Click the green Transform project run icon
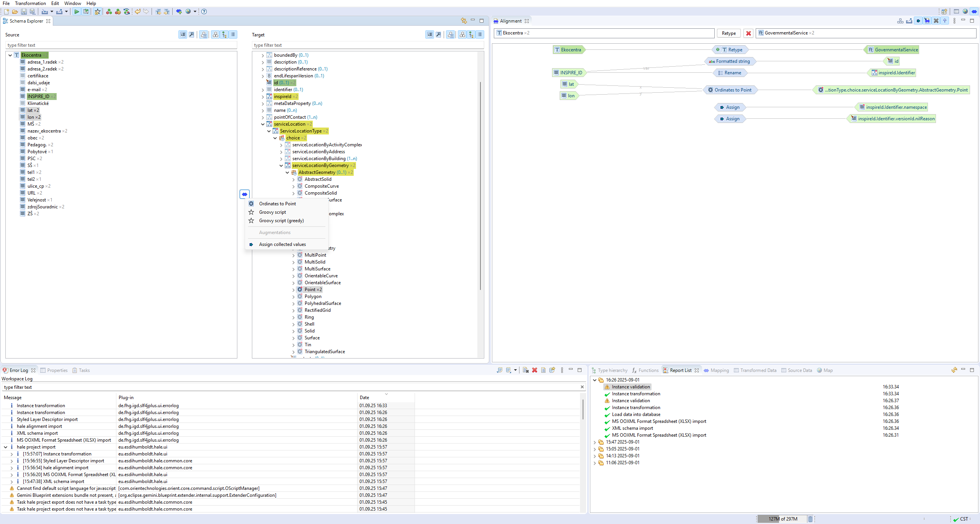 77,11
